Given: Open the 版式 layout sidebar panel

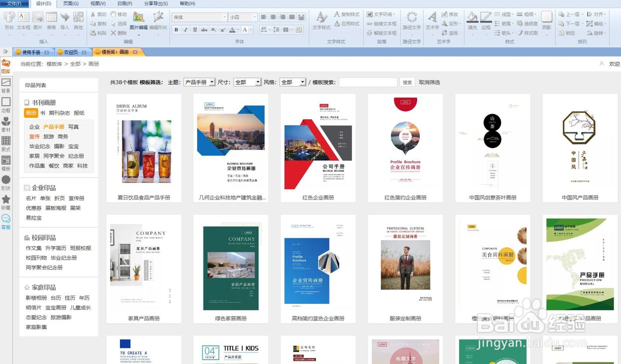Looking at the screenshot, I should [6, 144].
